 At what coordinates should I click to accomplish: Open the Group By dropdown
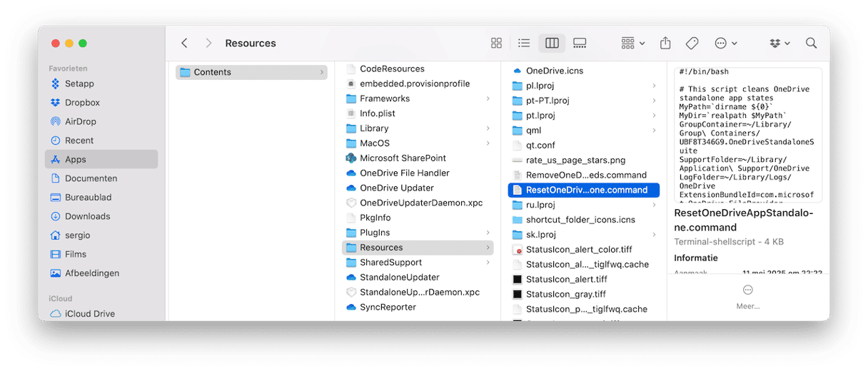(633, 43)
